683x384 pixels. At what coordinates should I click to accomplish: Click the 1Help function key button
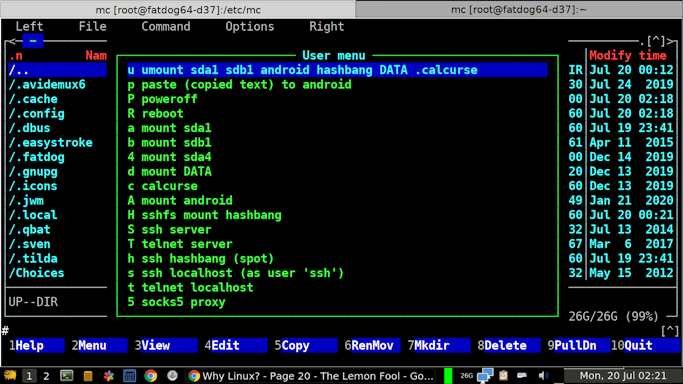[x=37, y=346]
